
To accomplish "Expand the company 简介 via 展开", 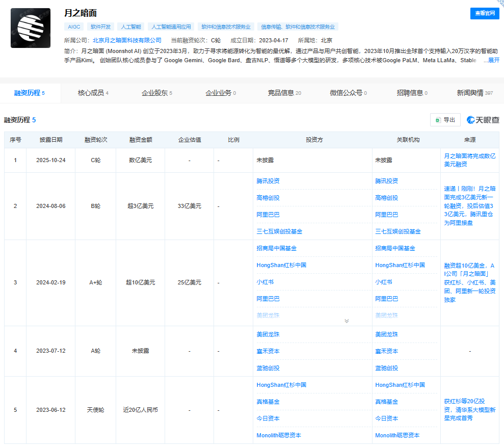I will pos(493,60).
